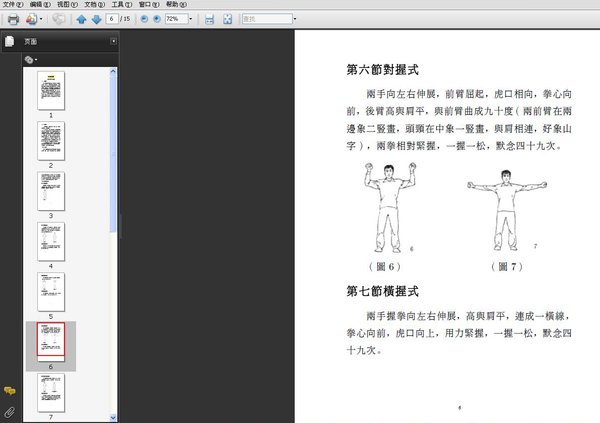Viewport: 600px width, 423px height.
Task: Click the Find search text box
Action: pos(267,19)
